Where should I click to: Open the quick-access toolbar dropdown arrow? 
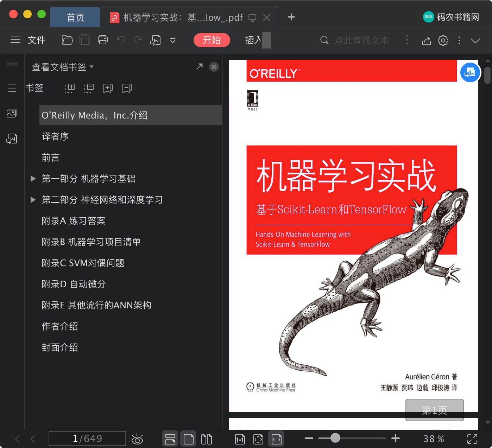173,40
